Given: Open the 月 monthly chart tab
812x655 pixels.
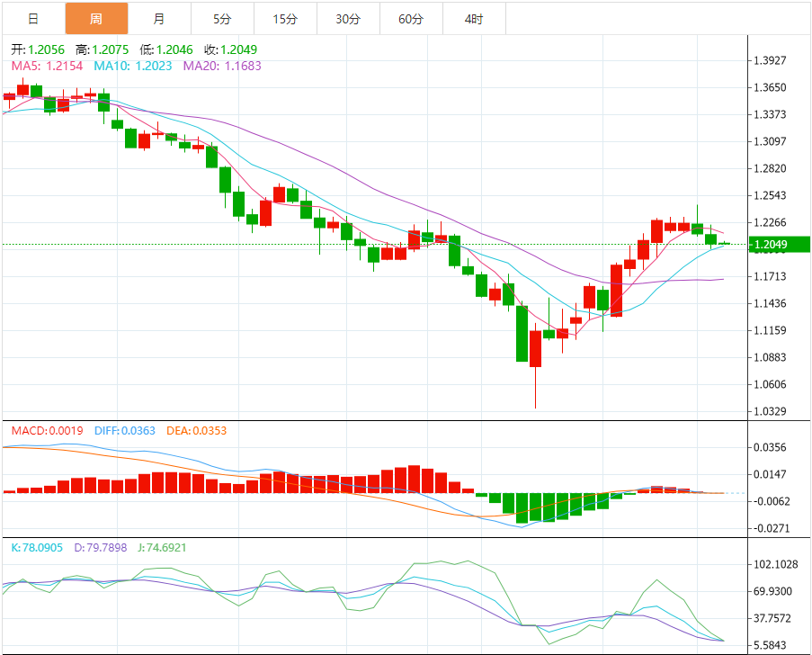Looking at the screenshot, I should pos(159,18).
